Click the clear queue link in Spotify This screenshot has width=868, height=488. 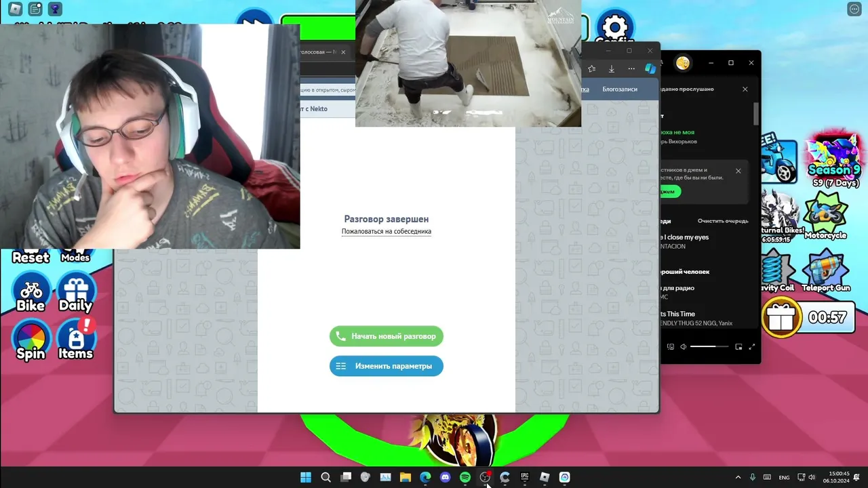(x=723, y=221)
